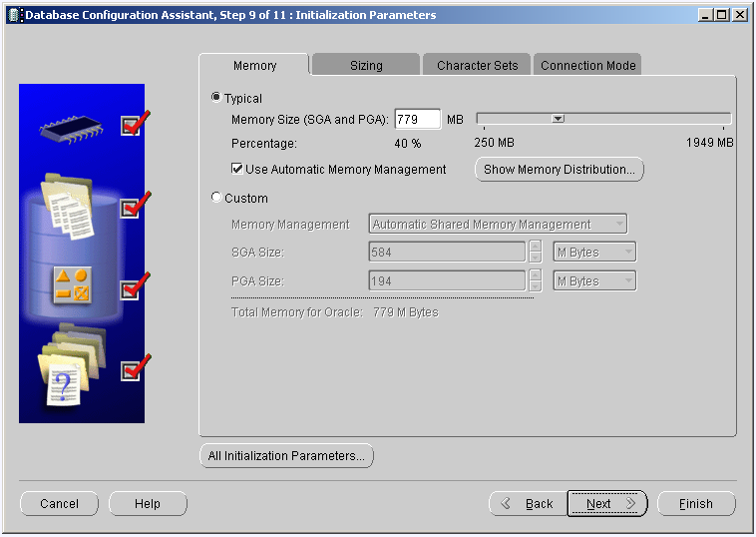Click the memory size slider thumb
The image size is (756, 537).
[558, 118]
